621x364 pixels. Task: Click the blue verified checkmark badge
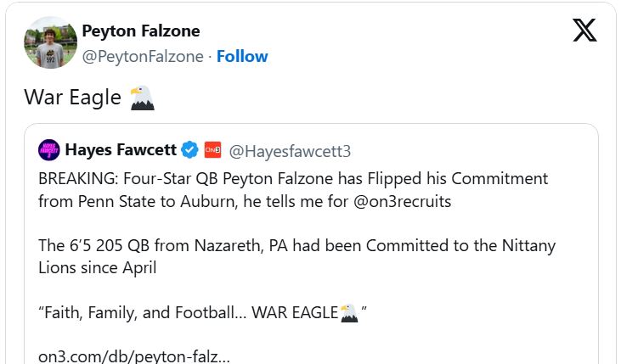pos(190,151)
